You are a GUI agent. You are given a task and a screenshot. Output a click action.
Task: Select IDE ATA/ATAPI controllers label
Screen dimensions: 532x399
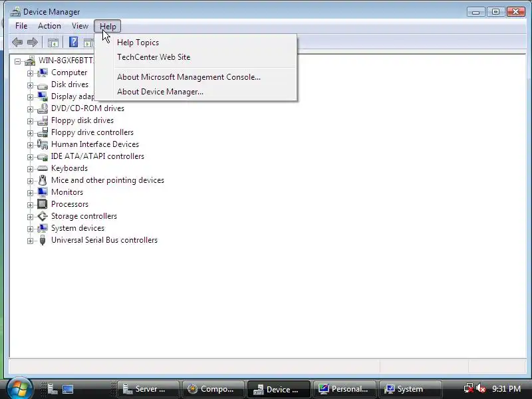(x=98, y=156)
